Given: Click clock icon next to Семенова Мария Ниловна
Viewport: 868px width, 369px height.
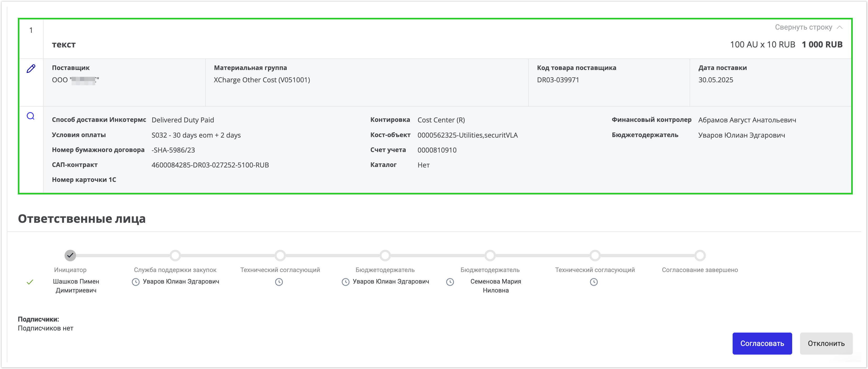Looking at the screenshot, I should pyautogui.click(x=450, y=282).
